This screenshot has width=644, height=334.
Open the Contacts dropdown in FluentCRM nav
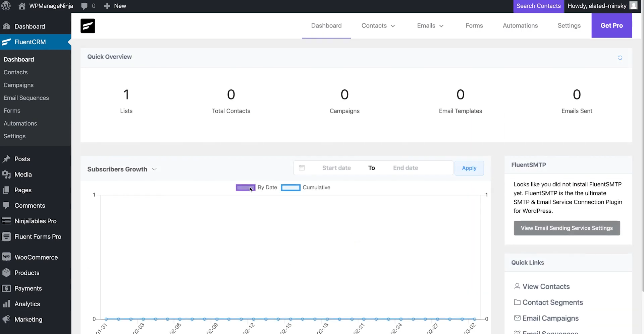[x=378, y=25]
